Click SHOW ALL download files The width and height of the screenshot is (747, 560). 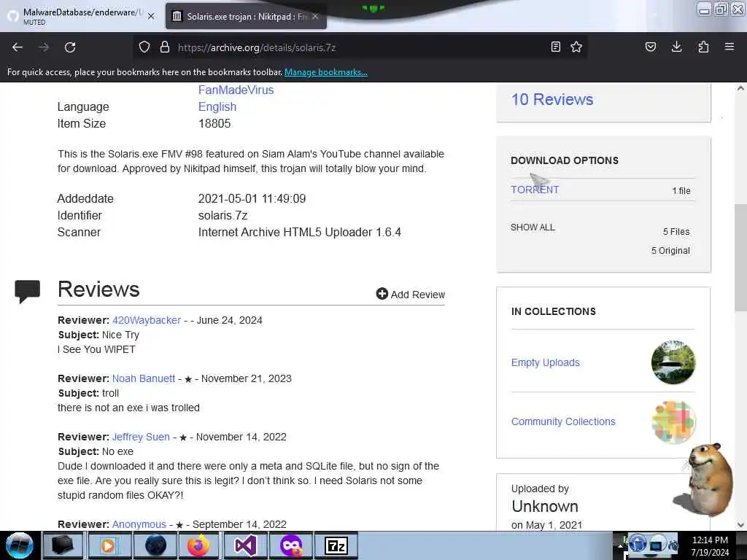[x=533, y=227]
